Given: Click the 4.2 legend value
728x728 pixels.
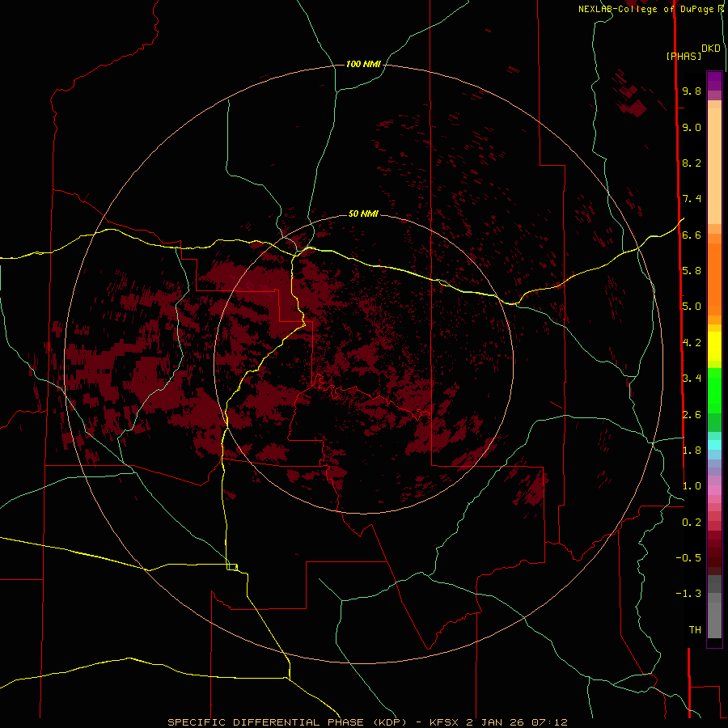Looking at the screenshot, I should [692, 343].
